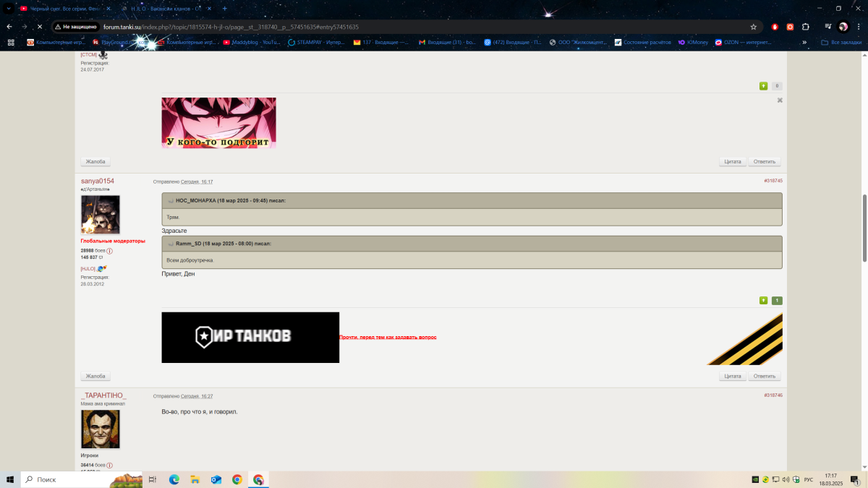Open the first Chrome taskbar icon
The width and height of the screenshot is (868, 488).
point(237,479)
